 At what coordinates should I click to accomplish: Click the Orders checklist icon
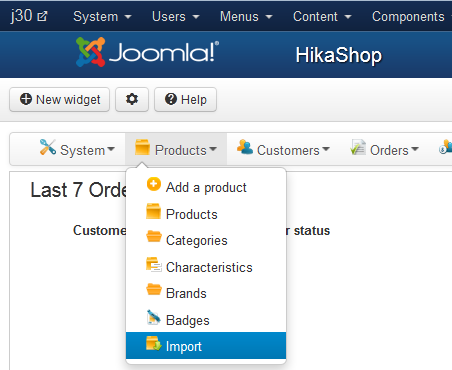tap(358, 147)
